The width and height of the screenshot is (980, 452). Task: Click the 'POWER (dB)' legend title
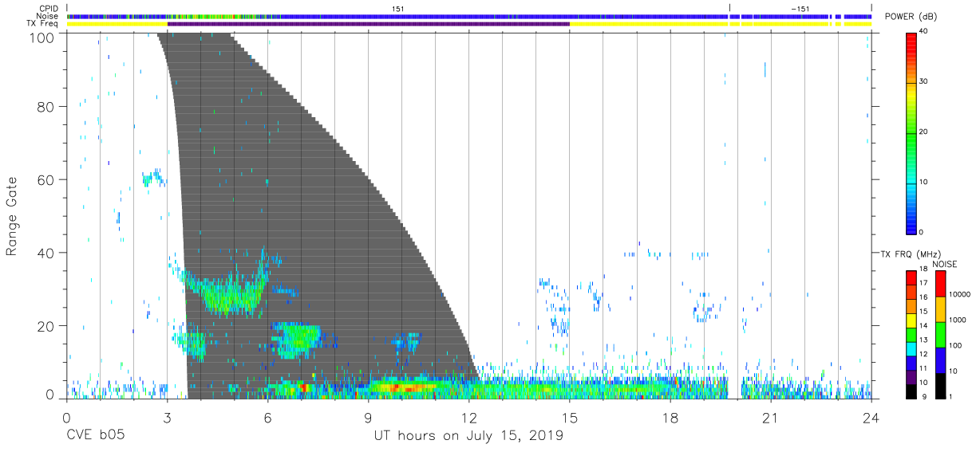912,17
